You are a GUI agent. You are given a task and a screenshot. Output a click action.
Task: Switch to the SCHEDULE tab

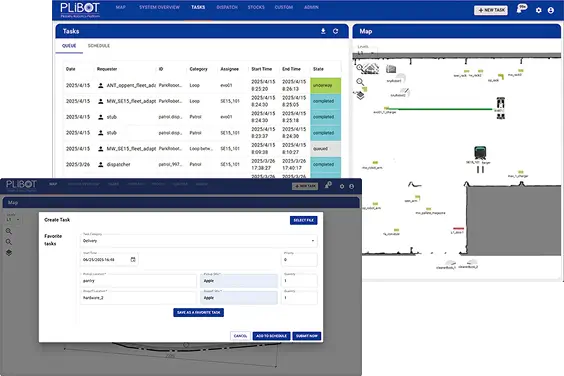coord(99,46)
